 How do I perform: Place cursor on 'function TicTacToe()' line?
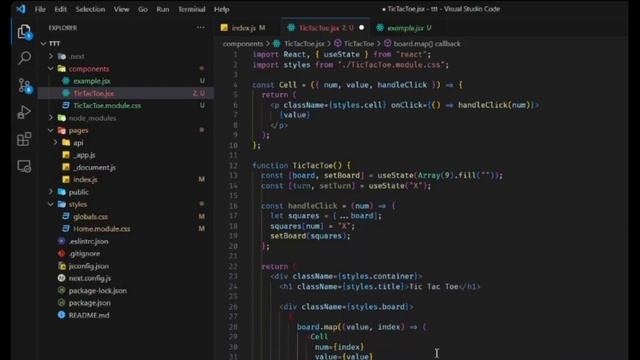tap(301, 165)
